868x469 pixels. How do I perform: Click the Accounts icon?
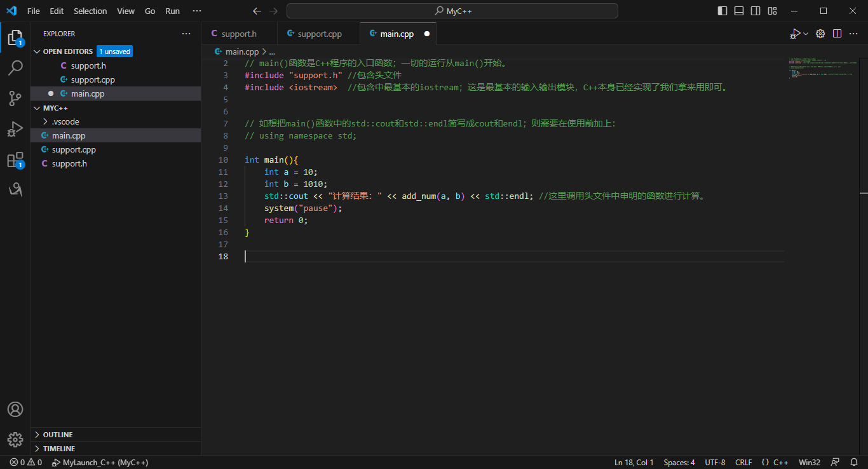pyautogui.click(x=15, y=409)
